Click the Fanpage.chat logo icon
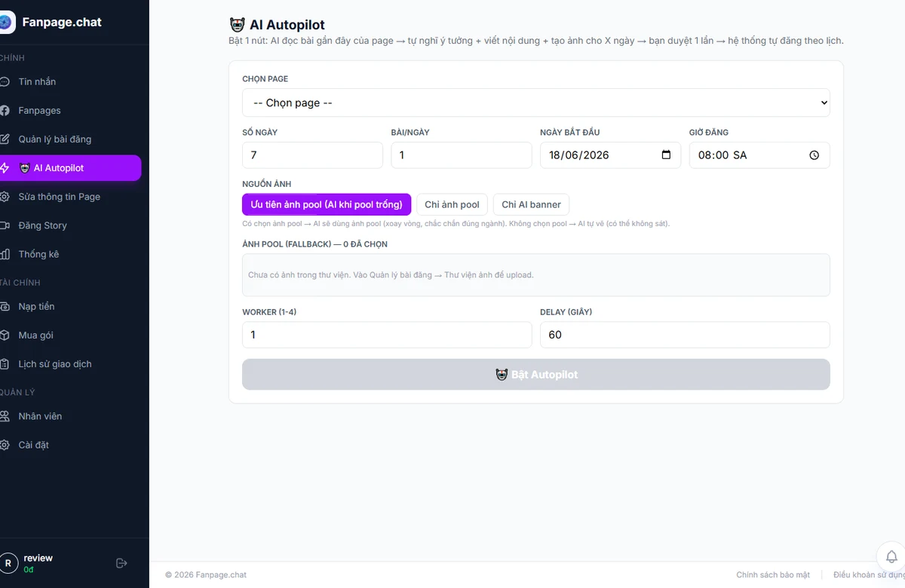 (6, 23)
